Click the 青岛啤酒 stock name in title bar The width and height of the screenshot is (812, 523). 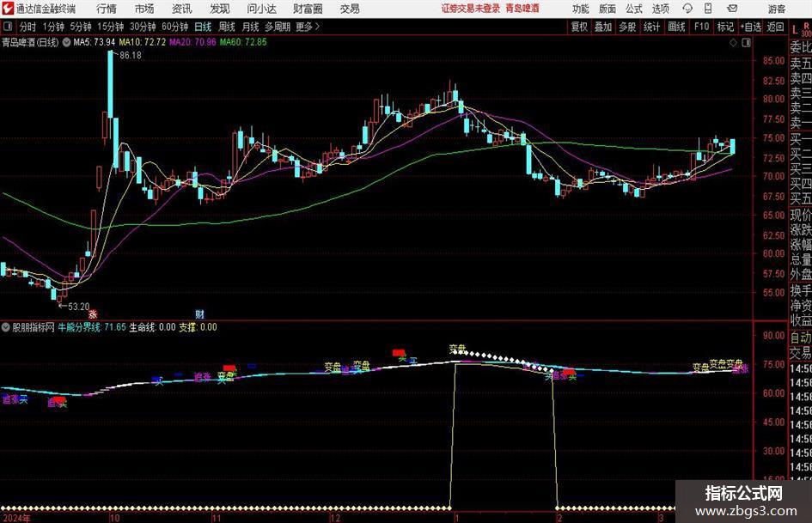click(x=522, y=9)
